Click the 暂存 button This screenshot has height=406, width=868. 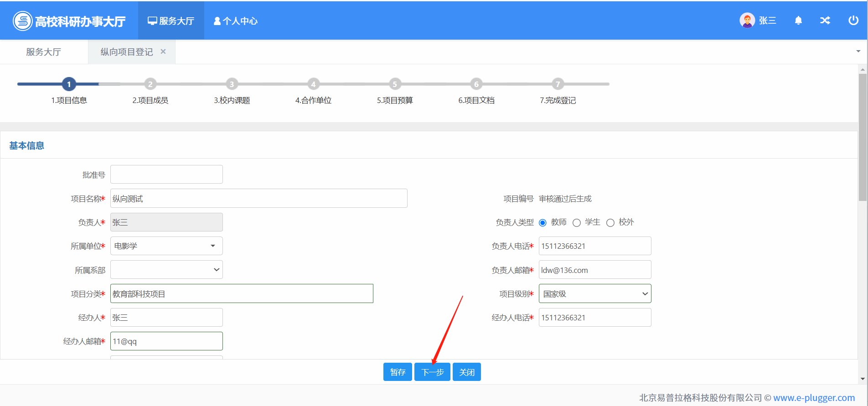coord(398,372)
